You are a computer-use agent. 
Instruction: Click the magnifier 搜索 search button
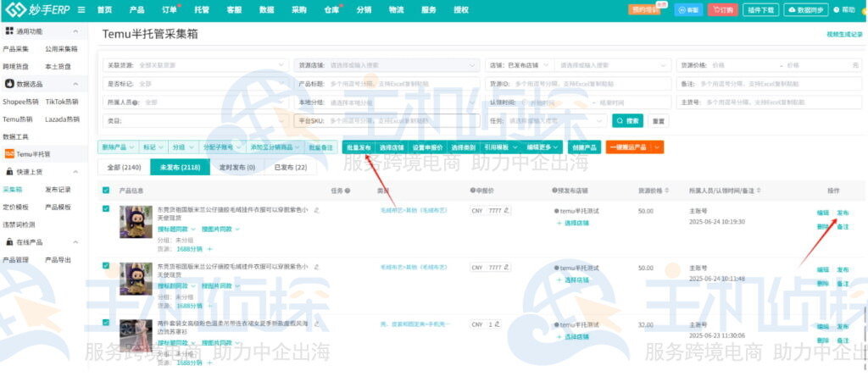(x=627, y=120)
